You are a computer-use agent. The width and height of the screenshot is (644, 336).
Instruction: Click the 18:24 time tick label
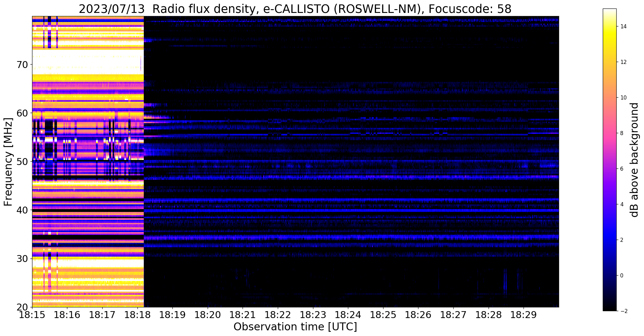(348, 315)
